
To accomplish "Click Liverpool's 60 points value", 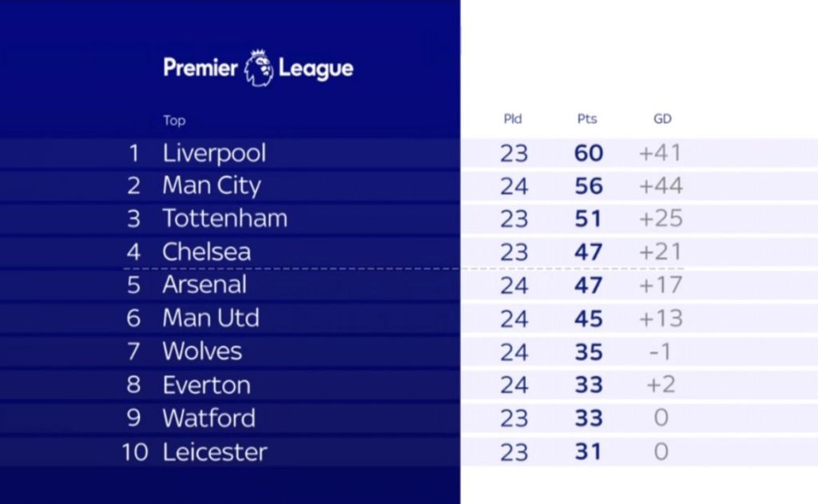I will (589, 153).
